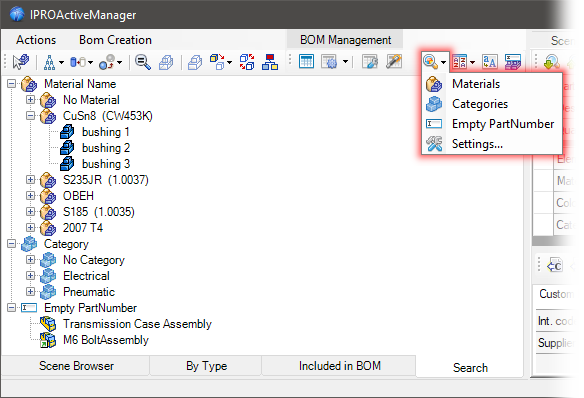The width and height of the screenshot is (584, 398).
Task: Select M6 BoltAssembly item
Action: pos(106,340)
